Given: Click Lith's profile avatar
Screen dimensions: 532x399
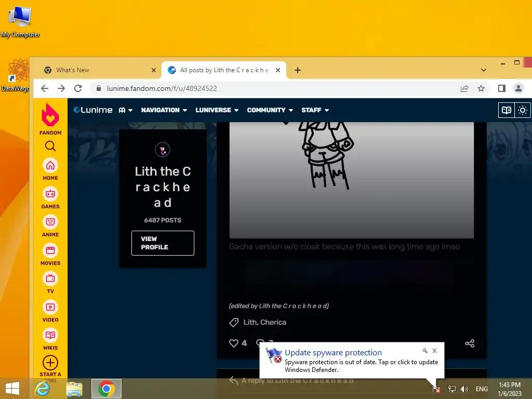Looking at the screenshot, I should 163,150.
